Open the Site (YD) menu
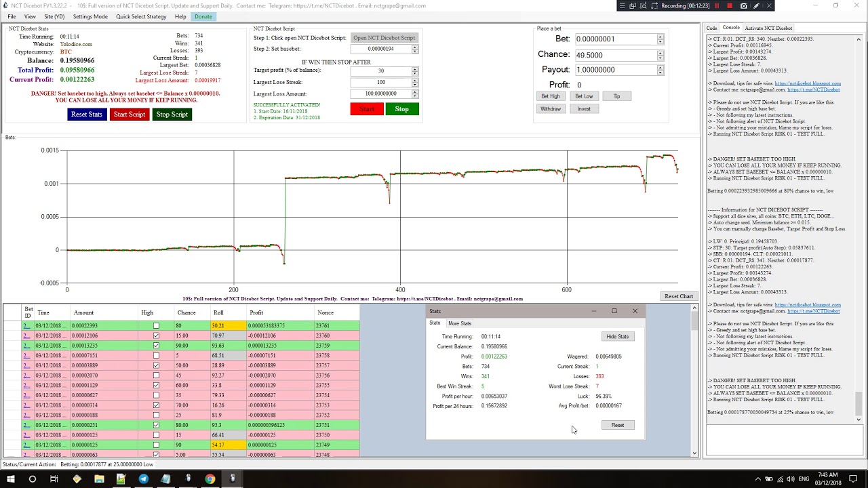This screenshot has width=868, height=488. pyautogui.click(x=54, y=16)
